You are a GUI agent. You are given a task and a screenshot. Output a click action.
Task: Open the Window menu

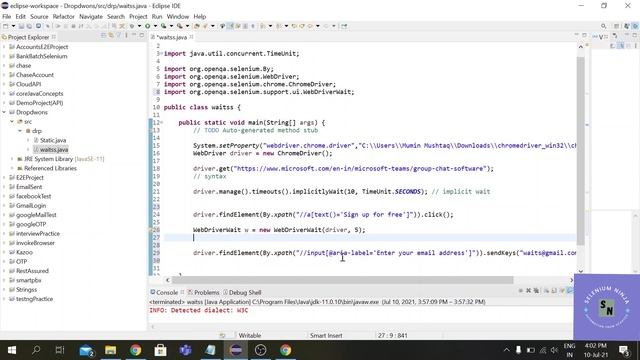click(178, 16)
